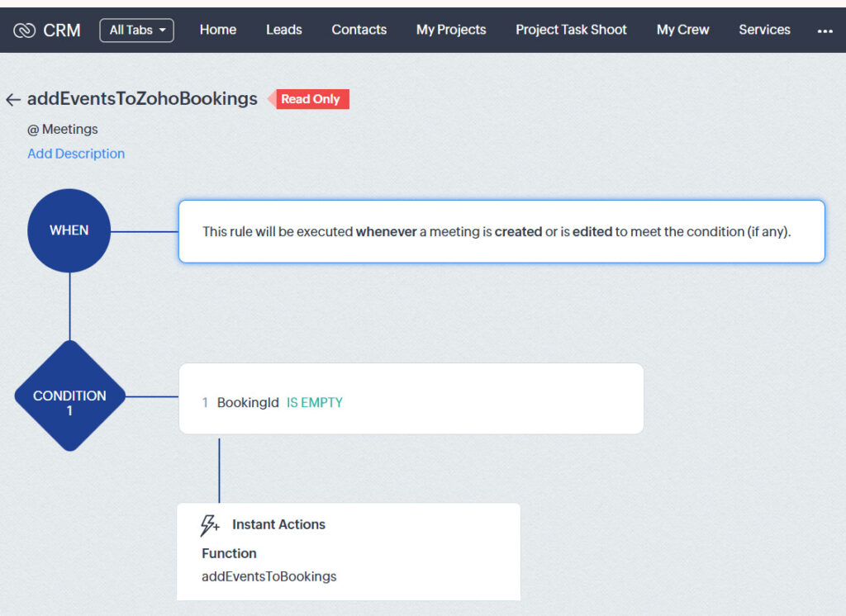This screenshot has height=616, width=846.
Task: Navigate to the Services tab
Action: tap(764, 30)
